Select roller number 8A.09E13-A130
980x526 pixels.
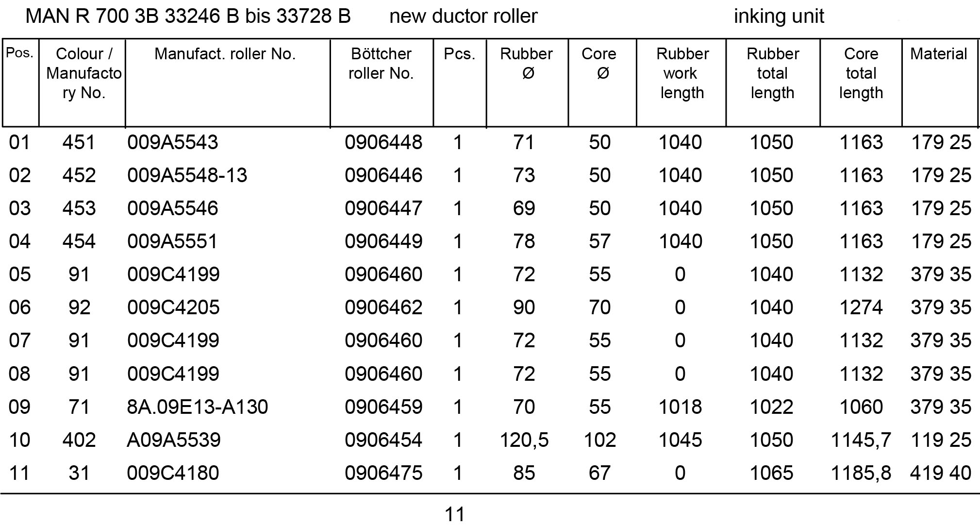pyautogui.click(x=197, y=407)
